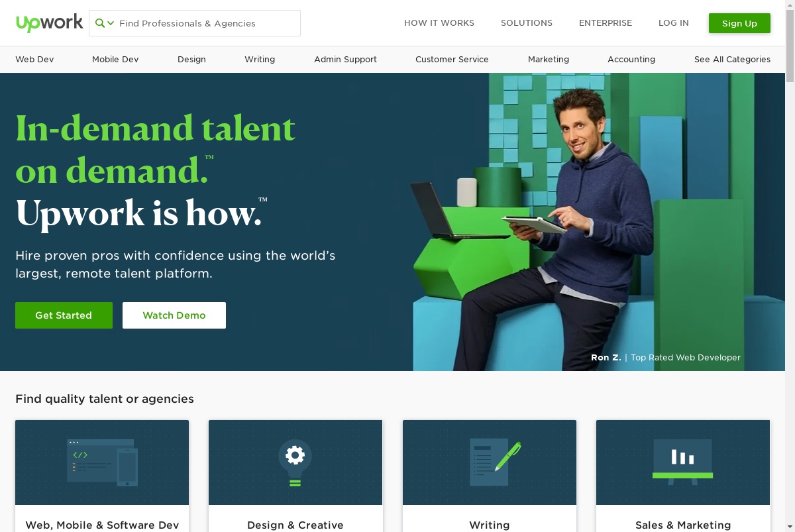Open the SOLUTIONS menu

(527, 23)
